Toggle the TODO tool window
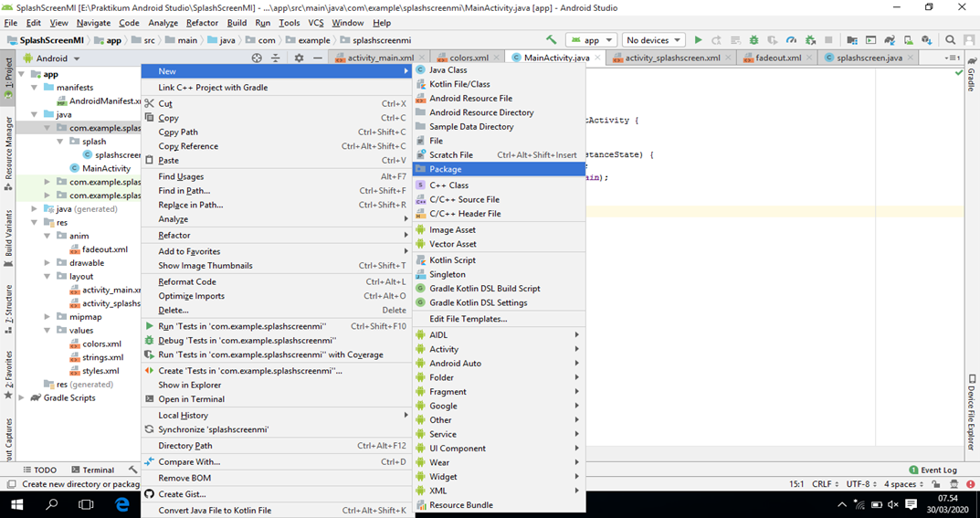Screen dimensions: 980x518 [x=40, y=470]
